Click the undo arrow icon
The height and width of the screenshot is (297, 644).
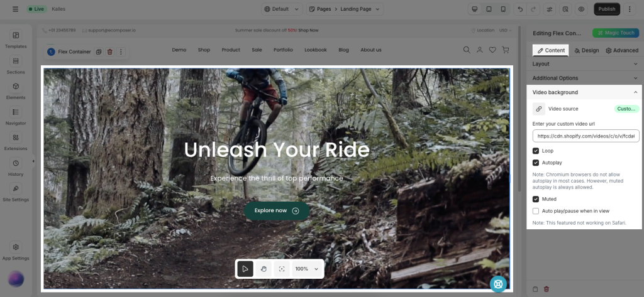coord(519,9)
